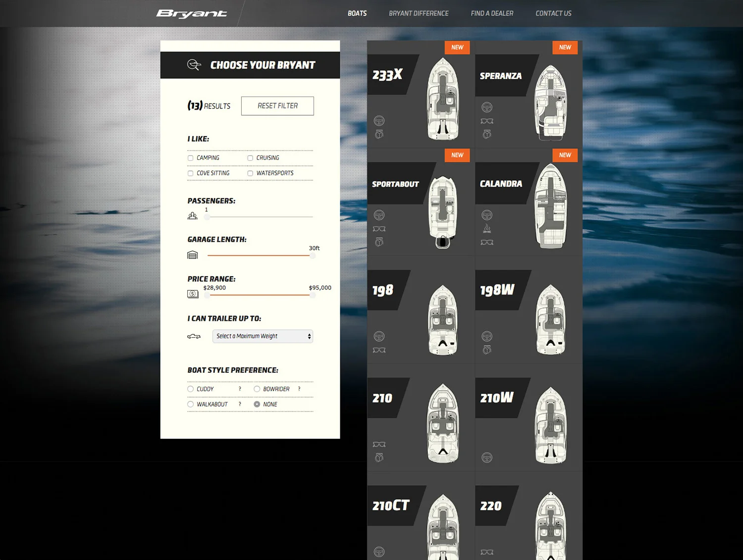Click the sunglasses icon on 220 card
This screenshot has width=743, height=560.
pos(487,552)
